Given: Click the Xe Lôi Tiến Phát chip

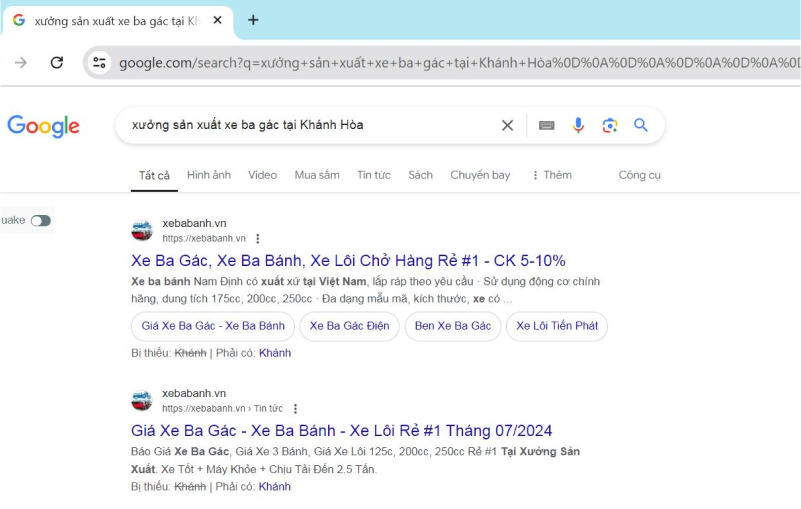Looking at the screenshot, I should (557, 326).
